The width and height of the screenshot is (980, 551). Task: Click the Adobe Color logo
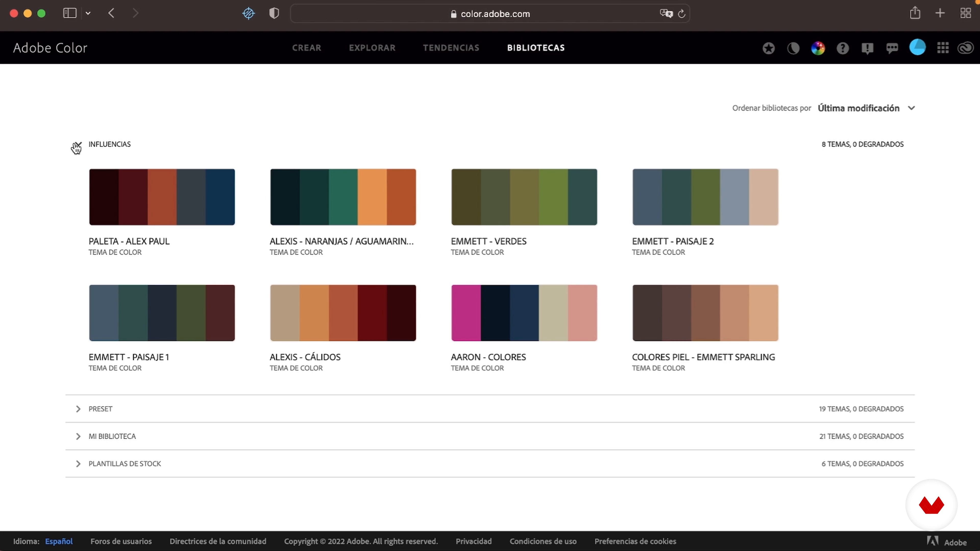coord(50,48)
